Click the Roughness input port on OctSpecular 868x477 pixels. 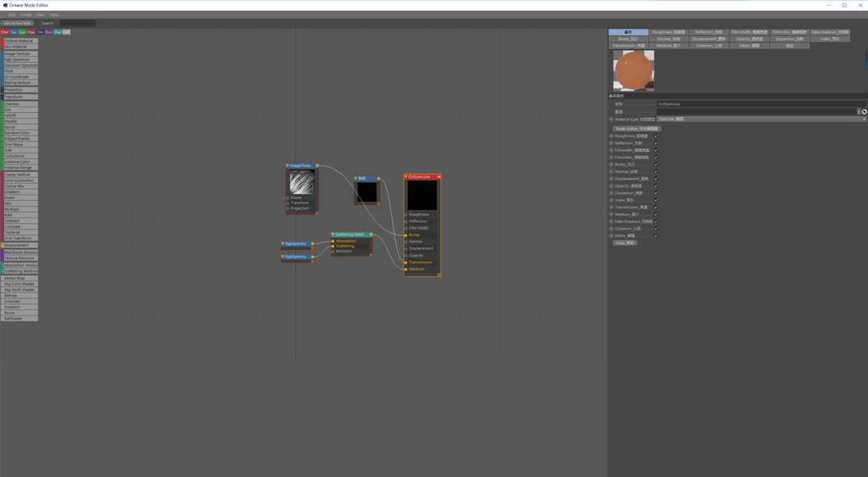[x=405, y=215]
